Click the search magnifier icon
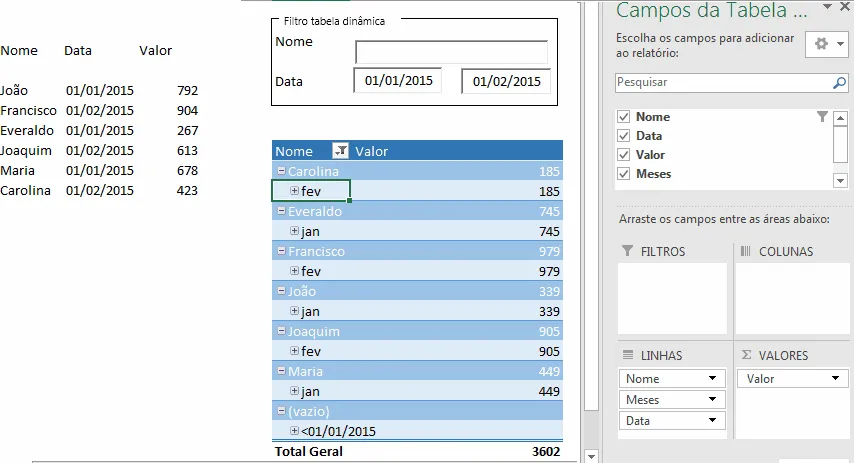 pyautogui.click(x=839, y=83)
